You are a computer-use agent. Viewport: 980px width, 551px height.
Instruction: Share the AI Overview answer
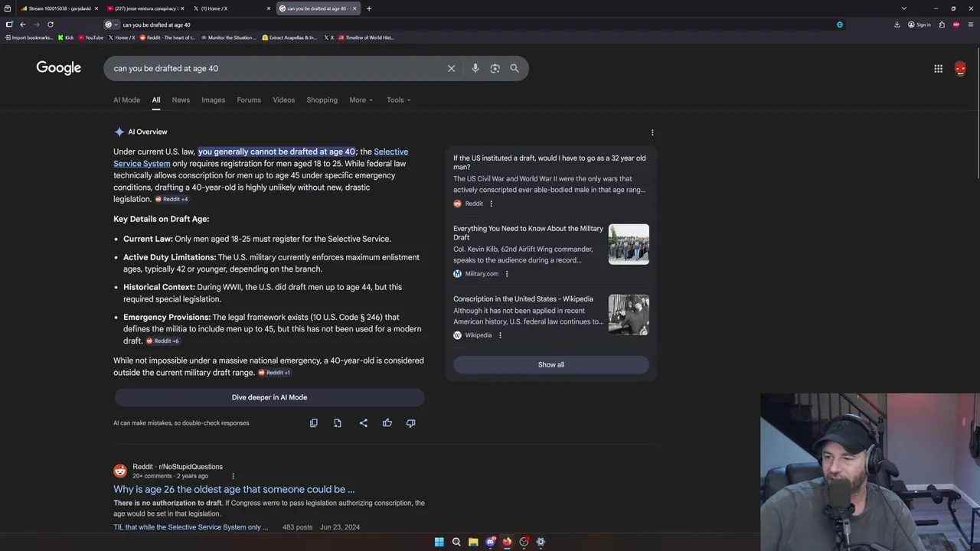(x=363, y=422)
